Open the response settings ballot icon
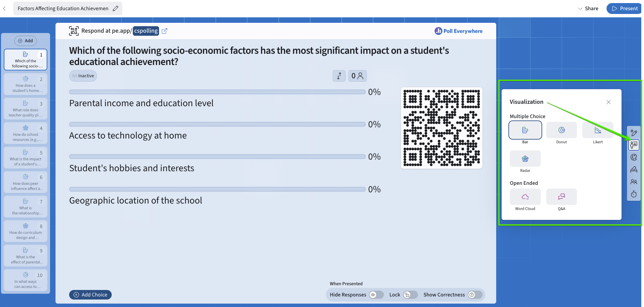Image resolution: width=644 pixels, height=307 pixels. [x=634, y=169]
